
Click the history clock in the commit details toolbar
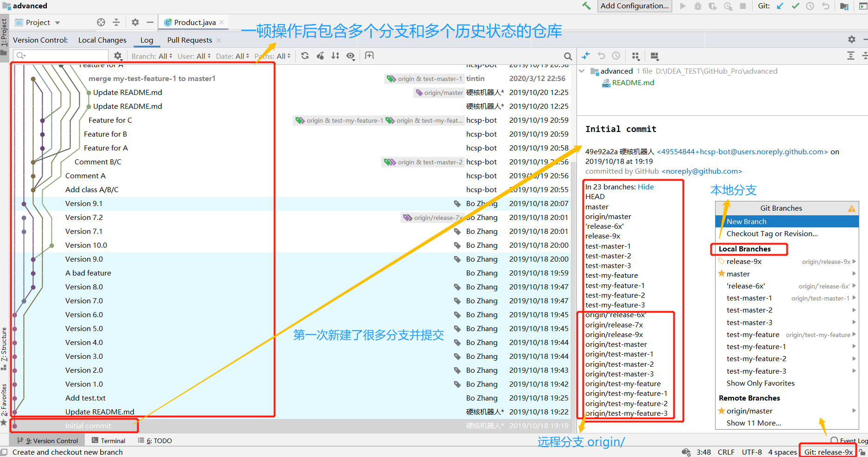[x=616, y=56]
